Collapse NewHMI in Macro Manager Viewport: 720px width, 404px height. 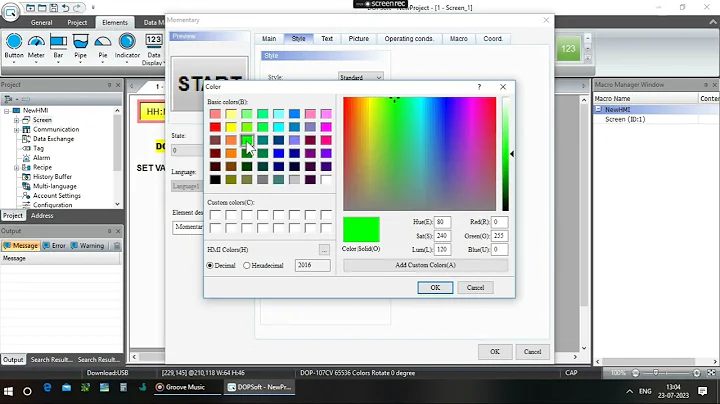pyautogui.click(x=598, y=109)
